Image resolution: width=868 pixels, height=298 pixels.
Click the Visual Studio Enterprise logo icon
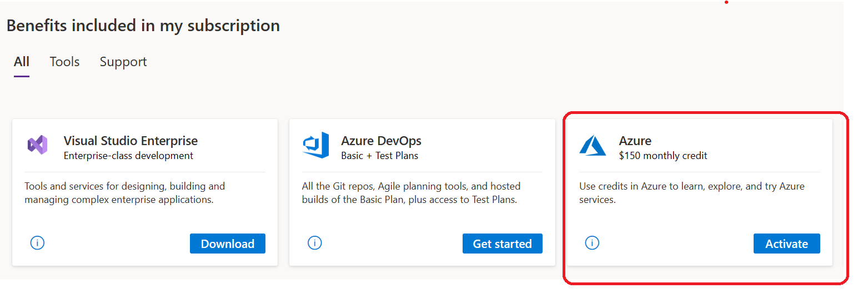tap(38, 145)
